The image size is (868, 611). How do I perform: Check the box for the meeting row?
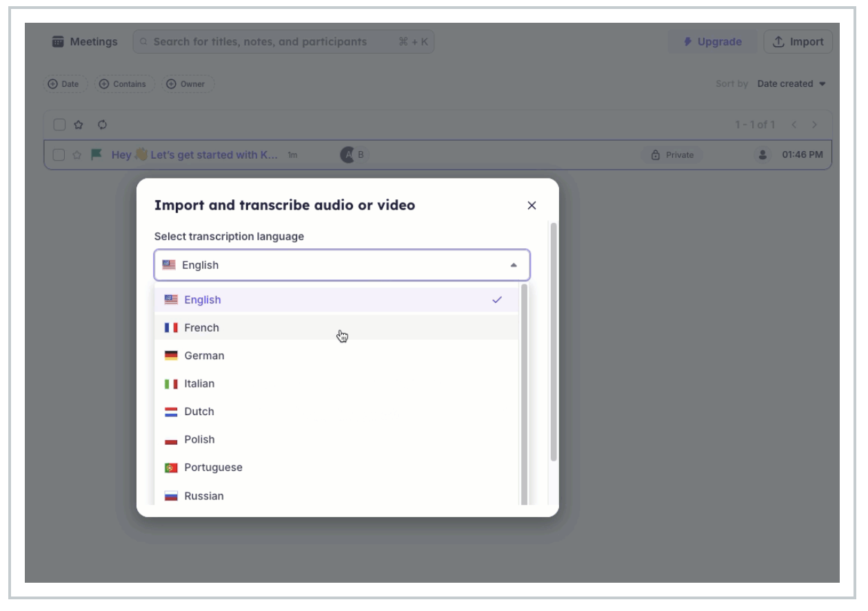[59, 154]
